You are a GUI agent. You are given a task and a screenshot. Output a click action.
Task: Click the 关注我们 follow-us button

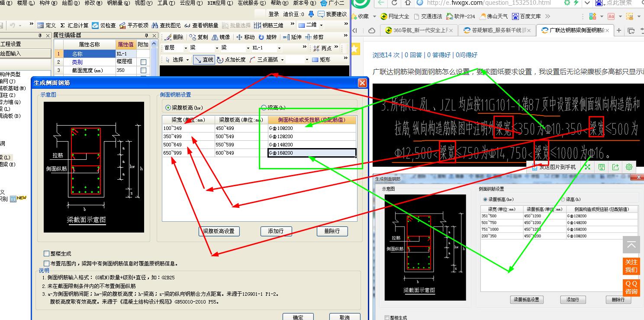pyautogui.click(x=631, y=266)
